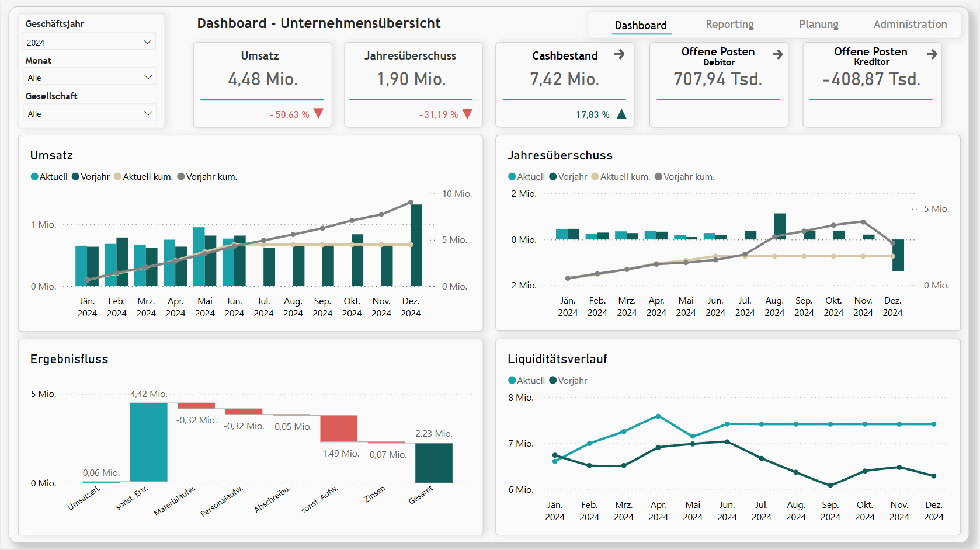Select the Dashboard tab

click(x=641, y=25)
